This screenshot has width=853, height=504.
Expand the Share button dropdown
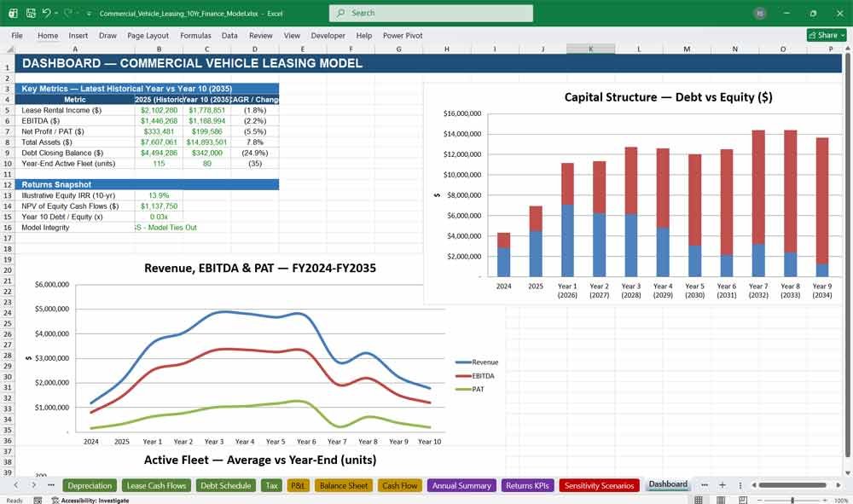tap(844, 35)
